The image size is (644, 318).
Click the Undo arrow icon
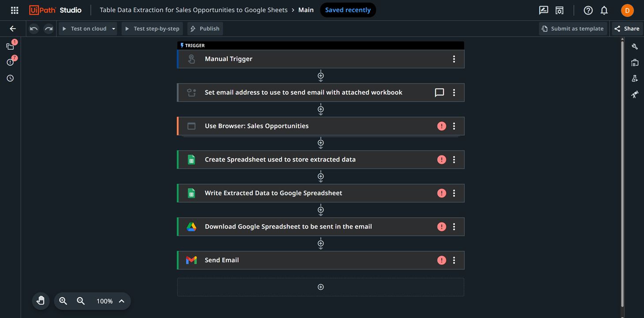pyautogui.click(x=34, y=28)
